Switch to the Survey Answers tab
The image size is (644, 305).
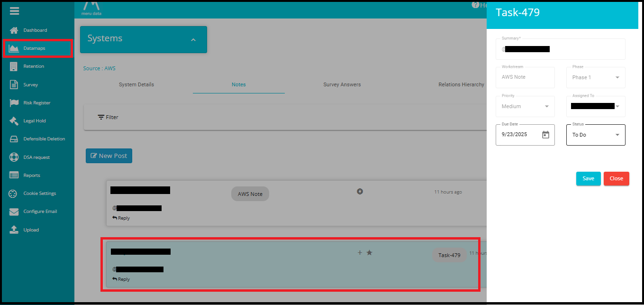click(342, 84)
